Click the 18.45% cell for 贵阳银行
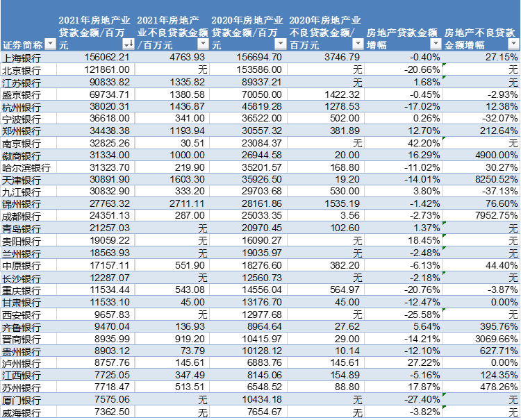The width and height of the screenshot is (521, 420). [403, 240]
